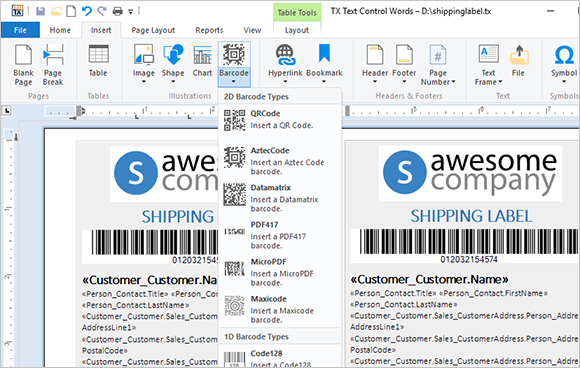Click «Customer_Customer.Name» field on right label
This screenshot has height=368, width=580.
[429, 279]
